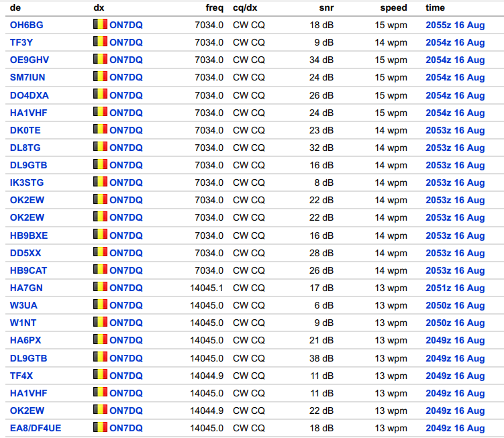Open spotter callsign EA8/DF4UE
Screen dimensions: 504x438
36,428
